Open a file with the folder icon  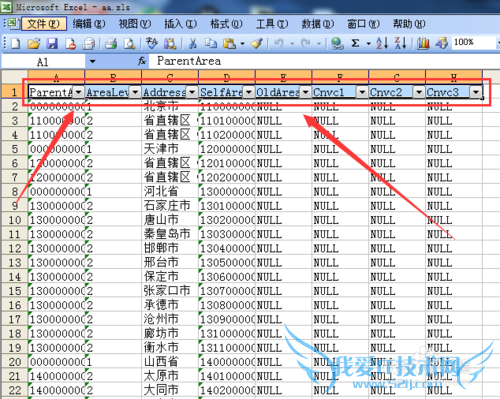34,43
